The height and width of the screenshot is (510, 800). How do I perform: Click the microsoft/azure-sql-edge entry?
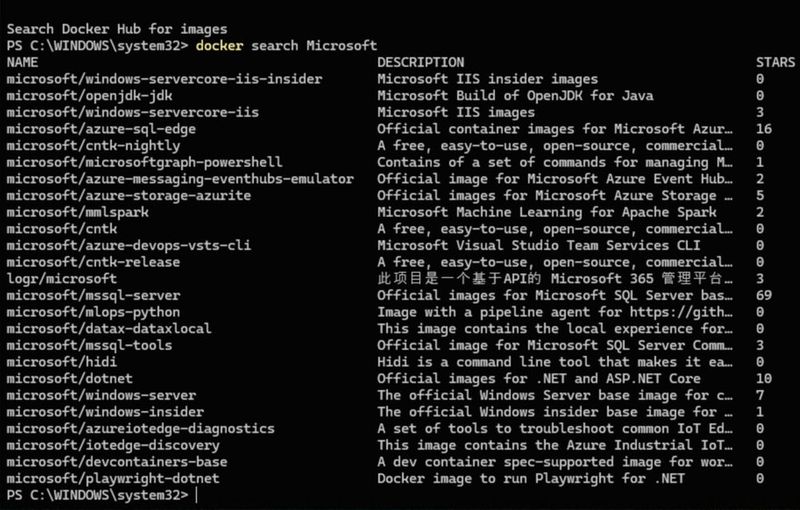(x=100, y=129)
